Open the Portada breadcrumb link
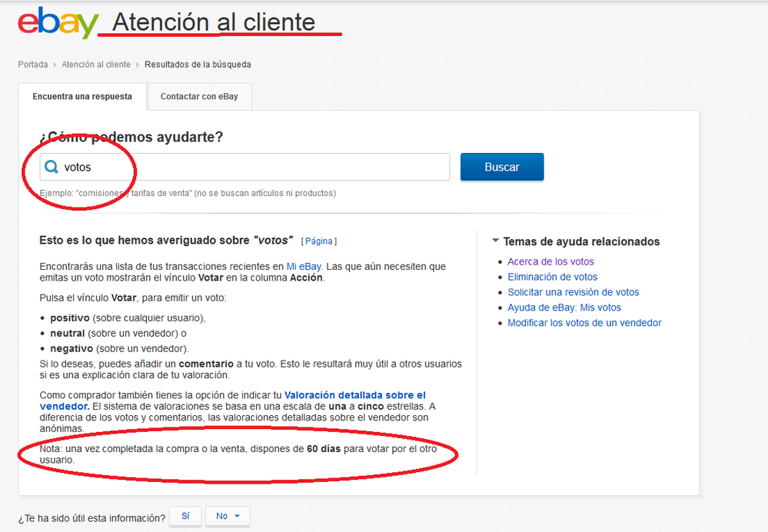Image resolution: width=768 pixels, height=532 pixels. coord(33,64)
